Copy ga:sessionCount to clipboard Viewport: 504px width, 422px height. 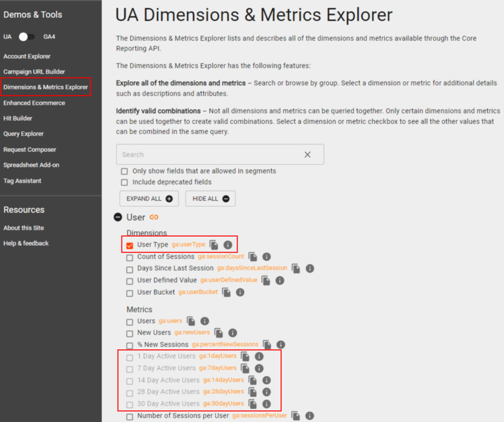click(x=253, y=257)
